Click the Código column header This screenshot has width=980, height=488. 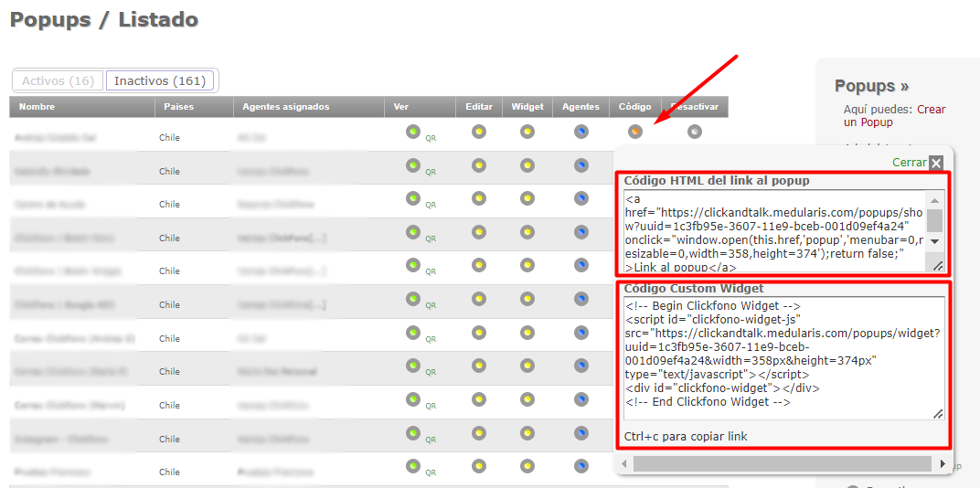(635, 107)
